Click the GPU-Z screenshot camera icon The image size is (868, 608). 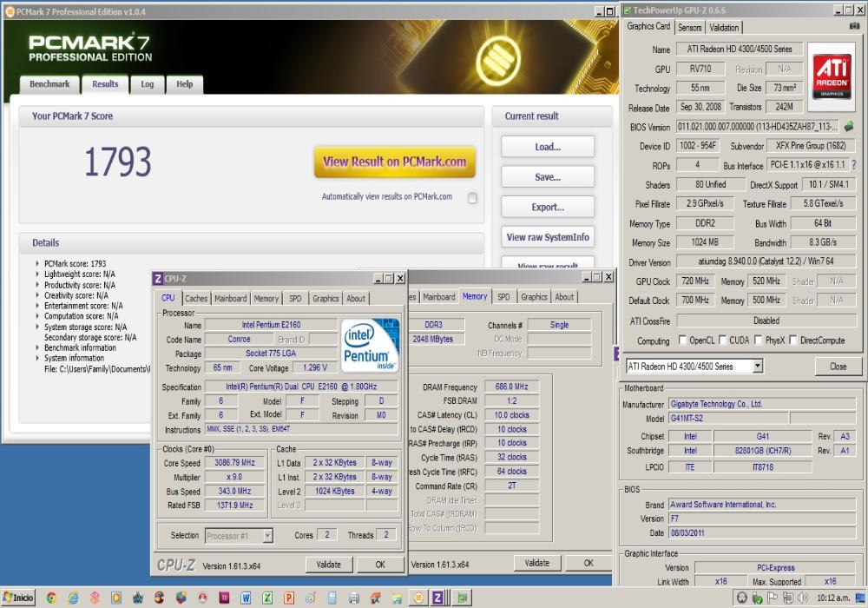854,26
